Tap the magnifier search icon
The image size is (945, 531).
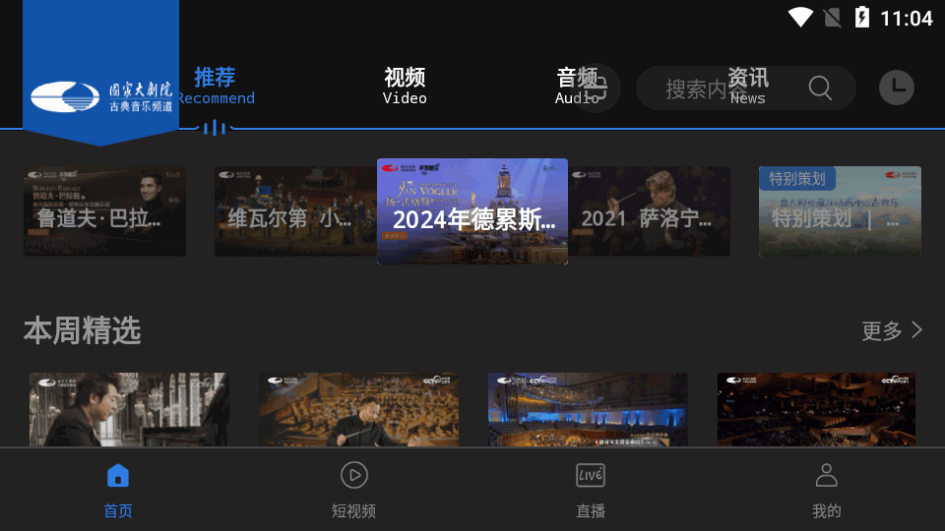(820, 88)
